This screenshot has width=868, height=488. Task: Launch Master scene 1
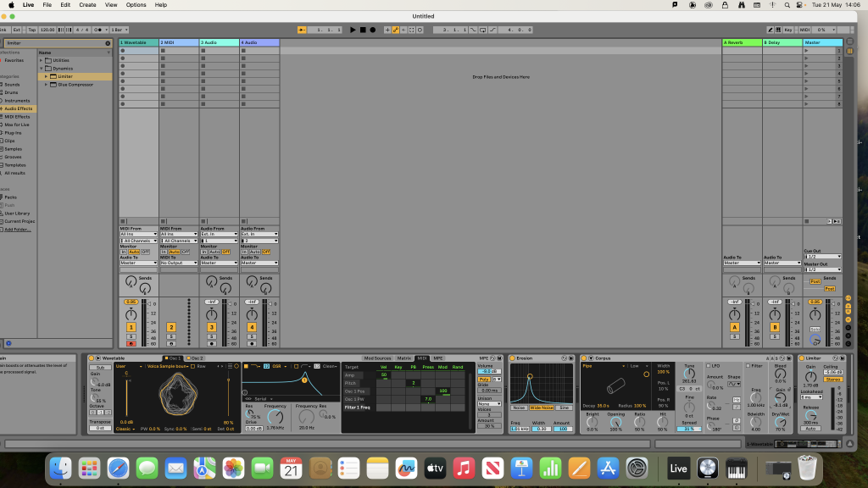pyautogui.click(x=807, y=50)
